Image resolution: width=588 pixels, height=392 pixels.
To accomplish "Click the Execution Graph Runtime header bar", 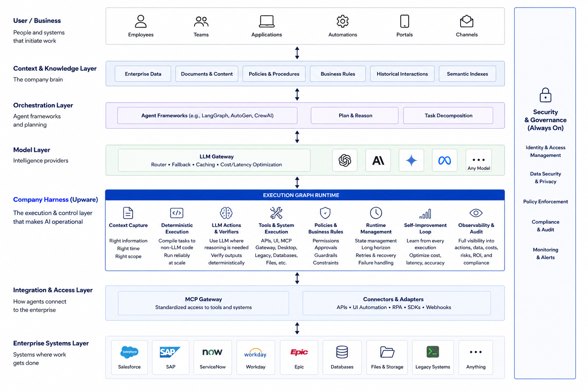I will coord(305,195).
